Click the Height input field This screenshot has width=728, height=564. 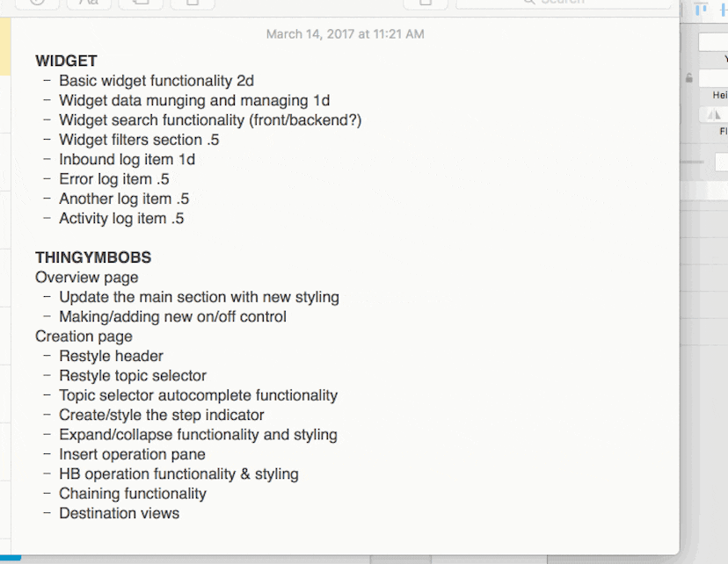714,78
